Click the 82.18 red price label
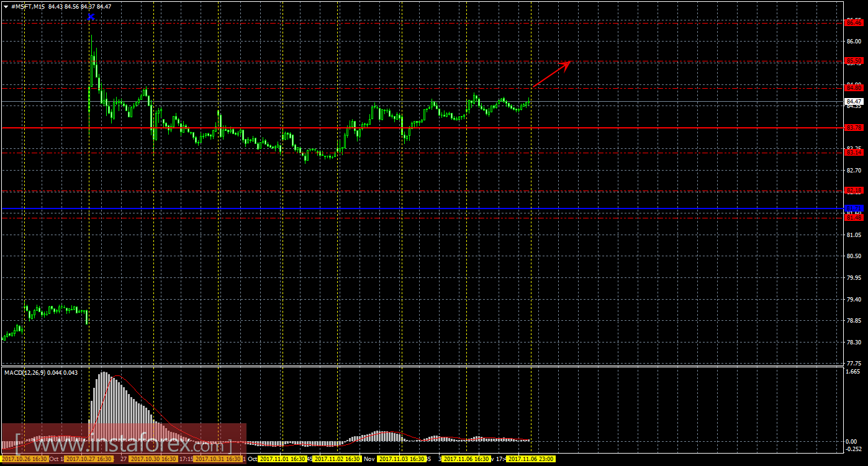Image resolution: width=868 pixels, height=466 pixels. pyautogui.click(x=854, y=190)
